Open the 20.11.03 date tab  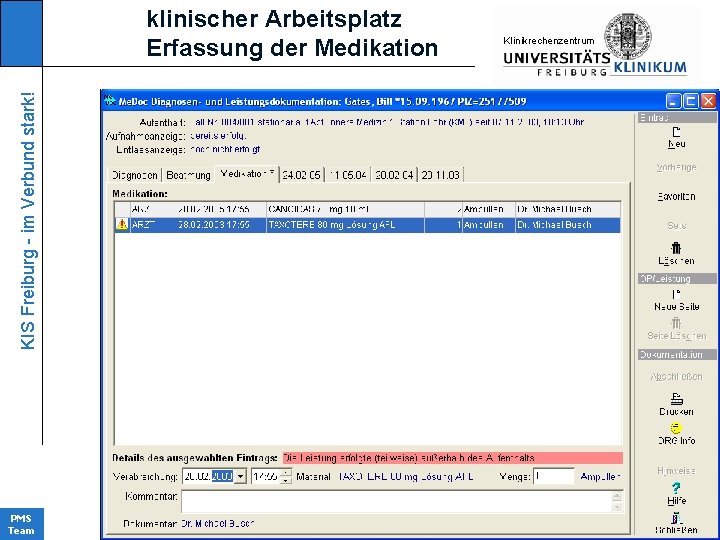pyautogui.click(x=440, y=175)
